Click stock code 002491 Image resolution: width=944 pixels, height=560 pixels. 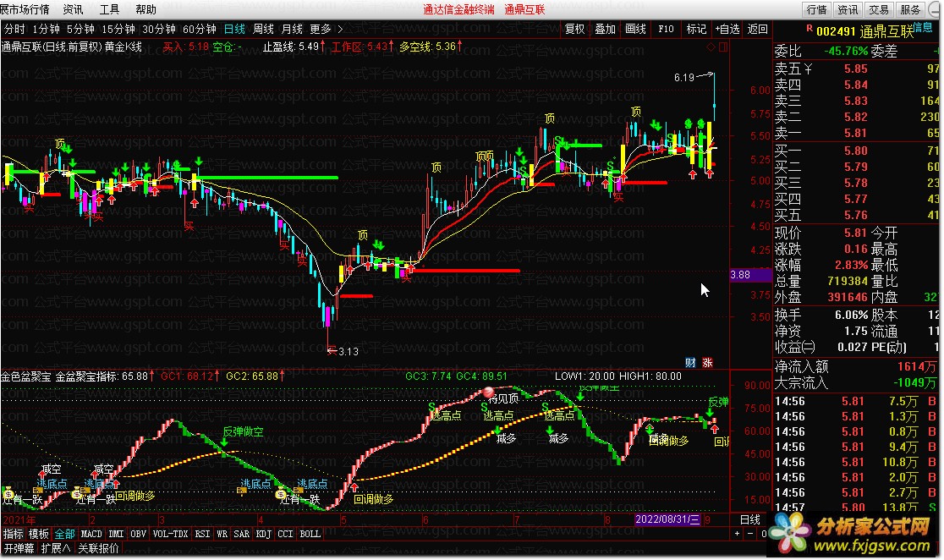tap(836, 31)
